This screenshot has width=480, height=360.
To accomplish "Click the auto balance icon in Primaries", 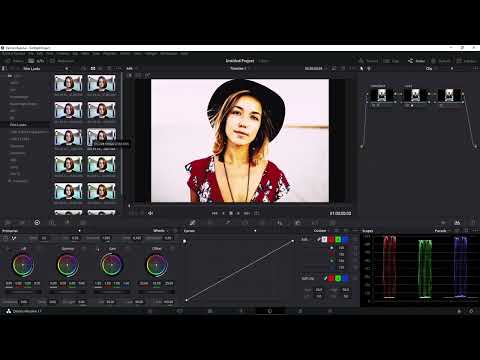I will (x=5, y=238).
